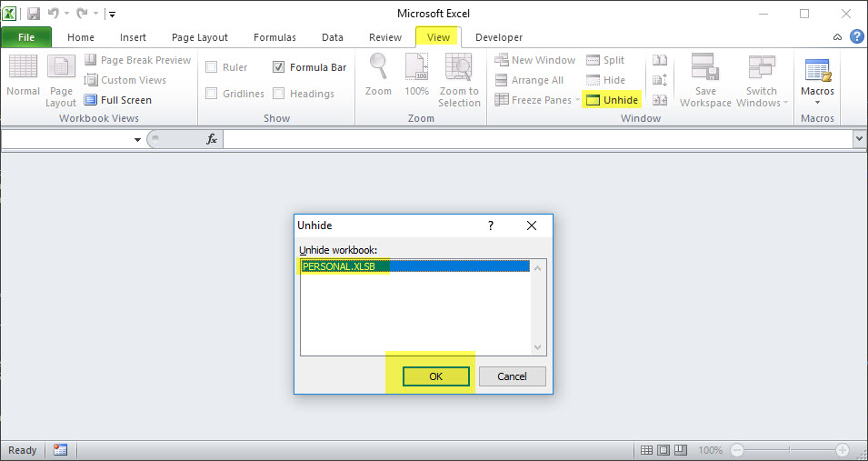Click Arrange All
The height and width of the screenshot is (461, 868).
tap(529, 80)
